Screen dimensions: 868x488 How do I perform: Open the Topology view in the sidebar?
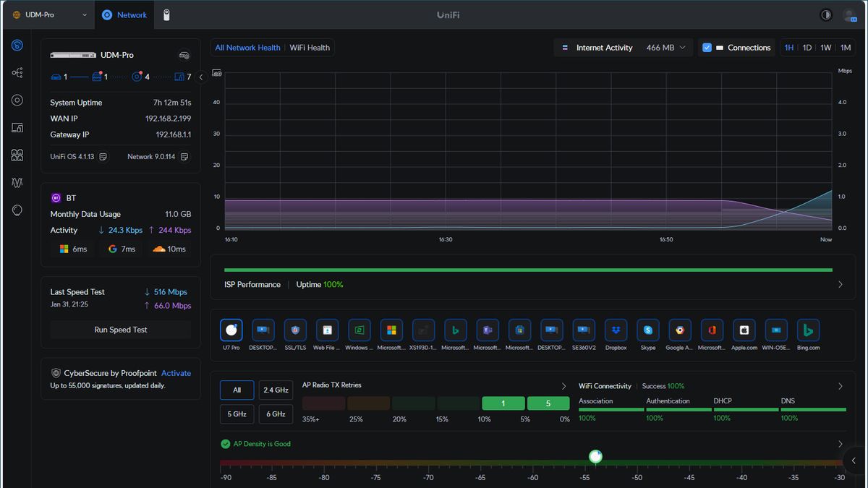pyautogui.click(x=17, y=72)
